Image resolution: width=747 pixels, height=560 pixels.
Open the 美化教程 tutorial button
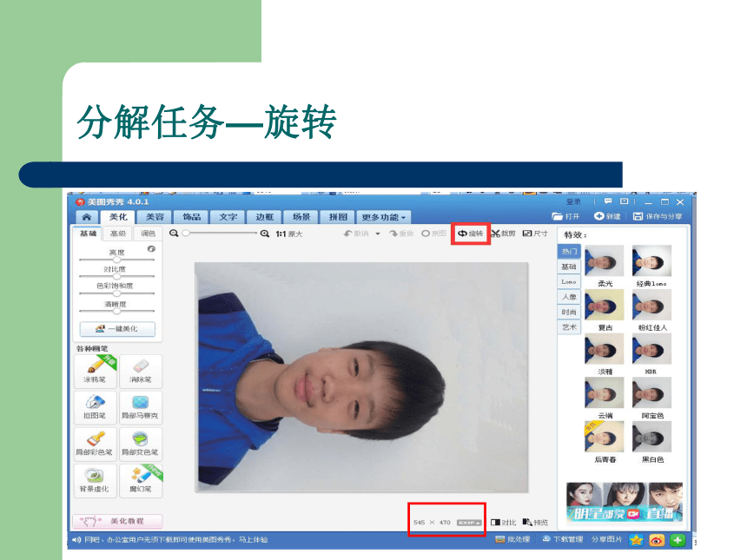point(117,522)
